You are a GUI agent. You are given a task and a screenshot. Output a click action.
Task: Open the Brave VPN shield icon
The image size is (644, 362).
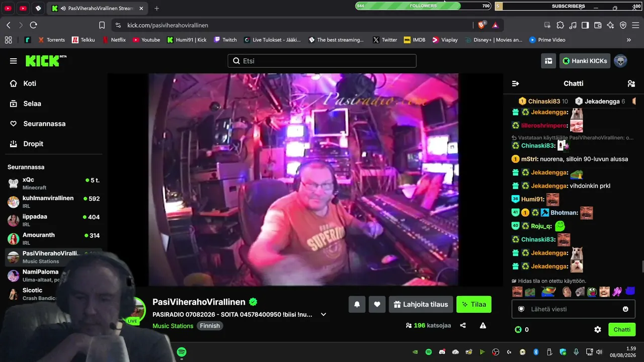[x=623, y=25]
